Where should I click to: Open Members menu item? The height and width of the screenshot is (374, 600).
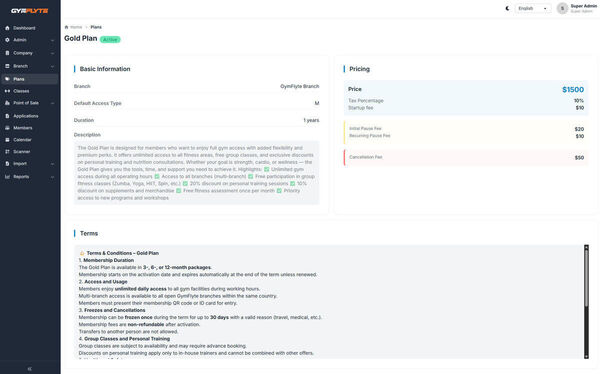click(x=29, y=128)
